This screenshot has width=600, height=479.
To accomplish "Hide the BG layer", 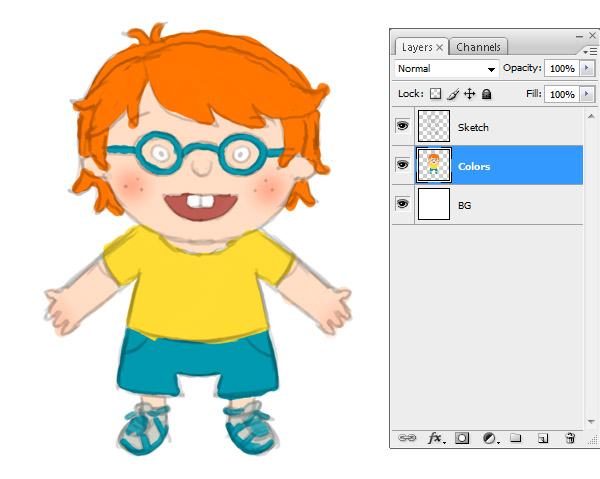I will [x=402, y=204].
